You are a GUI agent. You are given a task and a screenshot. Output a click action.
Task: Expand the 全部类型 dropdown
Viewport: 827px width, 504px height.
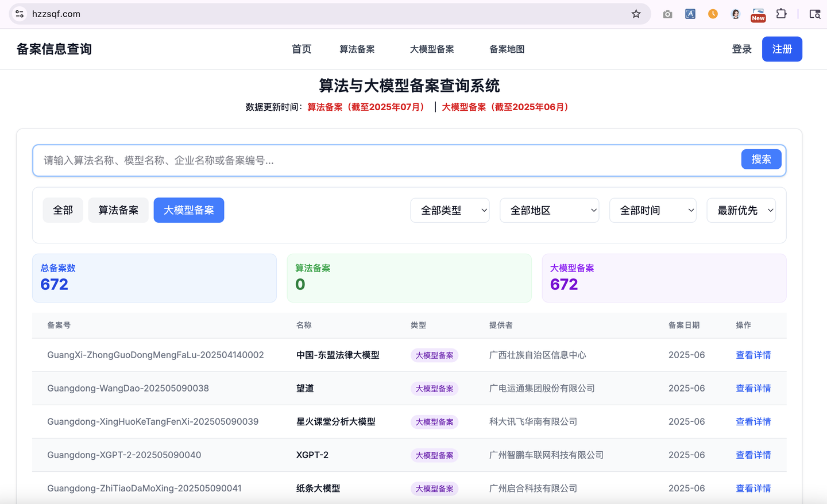coord(450,210)
